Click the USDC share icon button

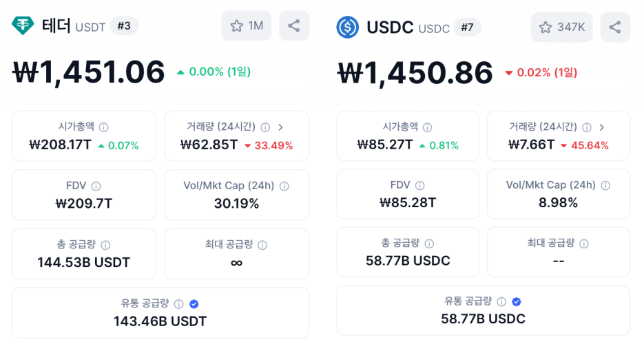coord(615,28)
